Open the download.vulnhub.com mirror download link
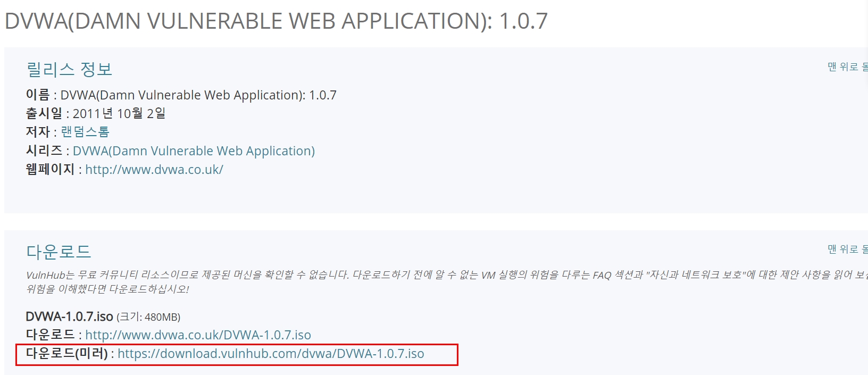The width and height of the screenshot is (868, 375). tap(271, 354)
